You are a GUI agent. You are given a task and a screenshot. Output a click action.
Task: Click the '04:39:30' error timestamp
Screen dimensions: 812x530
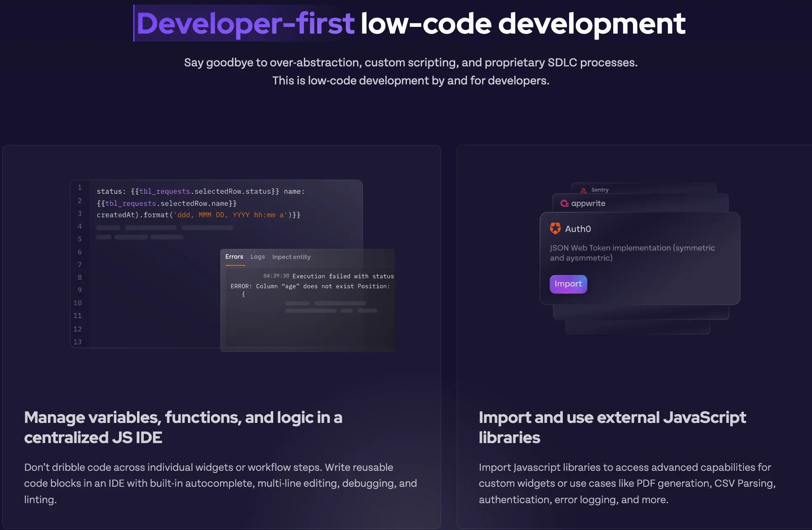276,276
